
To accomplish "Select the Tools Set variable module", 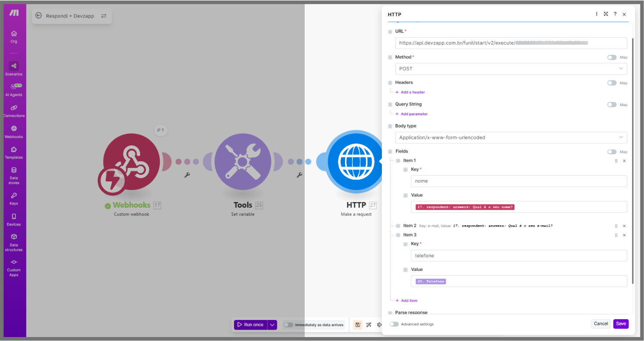I will [x=242, y=162].
